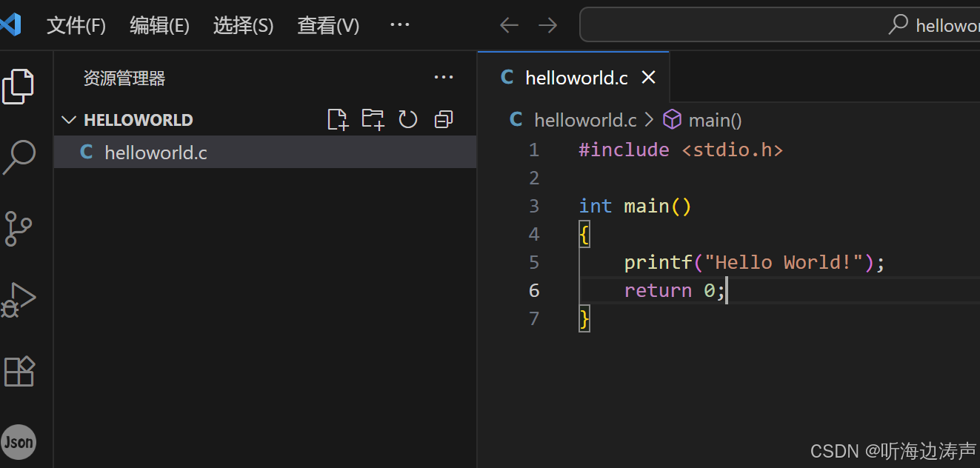Click line number 5 in gutter

[x=534, y=263]
